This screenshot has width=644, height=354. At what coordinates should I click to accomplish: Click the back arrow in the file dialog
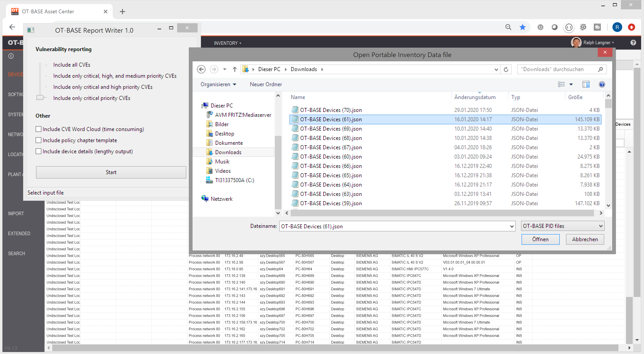(x=201, y=69)
